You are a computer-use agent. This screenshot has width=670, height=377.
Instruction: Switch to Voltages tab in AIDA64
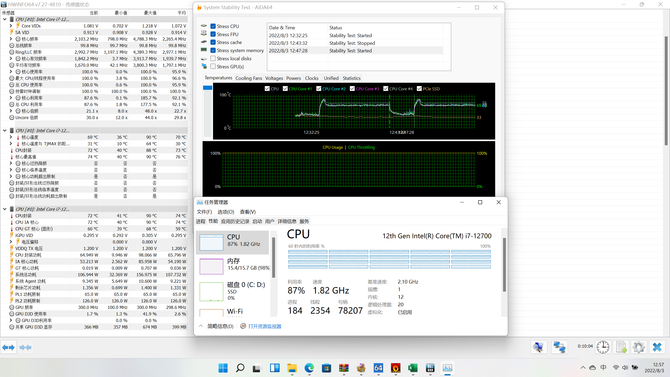point(274,78)
